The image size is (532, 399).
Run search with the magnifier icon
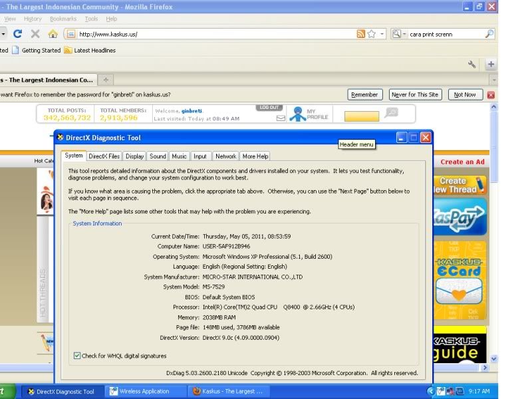[x=489, y=34]
